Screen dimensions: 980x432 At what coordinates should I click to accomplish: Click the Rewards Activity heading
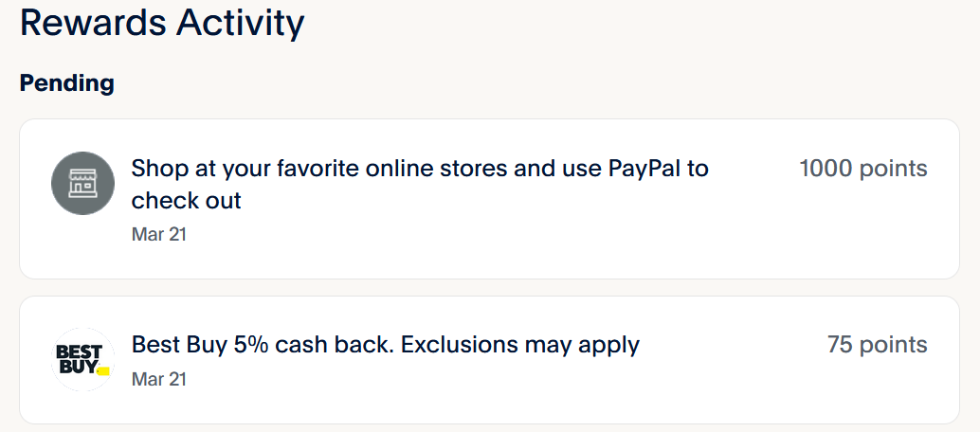(162, 23)
